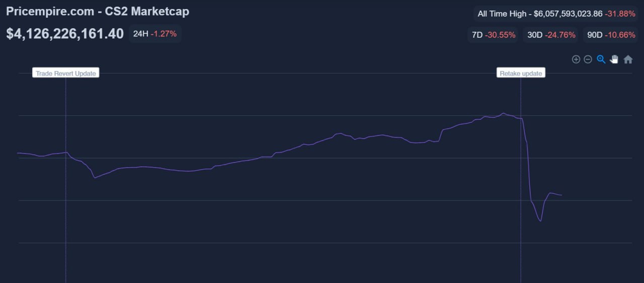Viewport: 644px width, 283px height.
Task: Select the 90D change badge
Action: (x=611, y=35)
